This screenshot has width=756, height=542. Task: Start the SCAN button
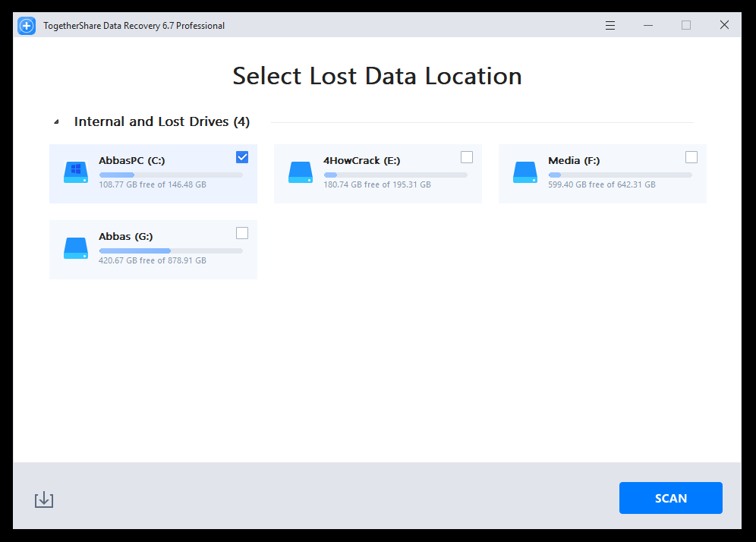click(671, 498)
